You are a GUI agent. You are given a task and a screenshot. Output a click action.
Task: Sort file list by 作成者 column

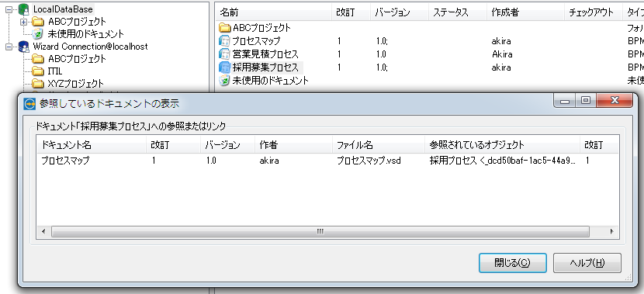point(525,12)
